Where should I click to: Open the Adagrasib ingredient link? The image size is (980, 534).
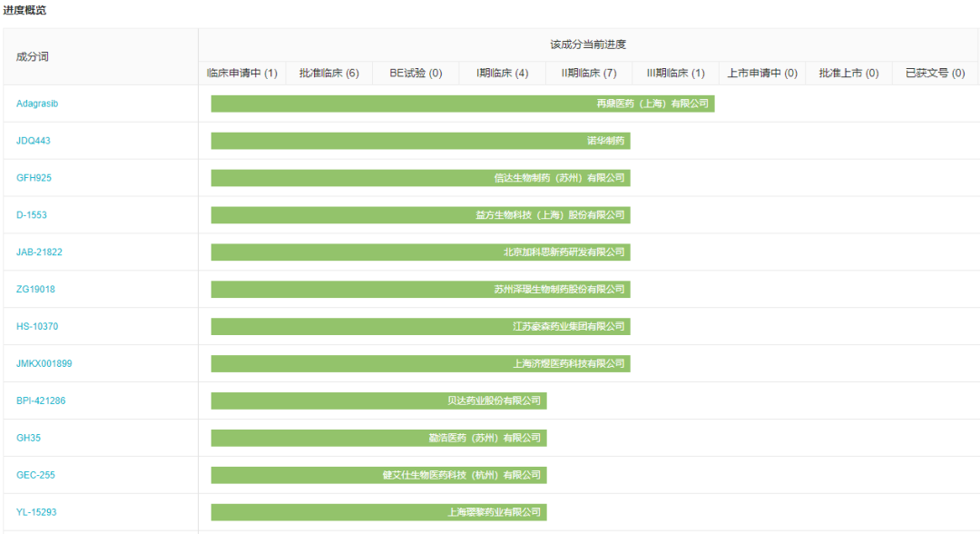point(37,104)
